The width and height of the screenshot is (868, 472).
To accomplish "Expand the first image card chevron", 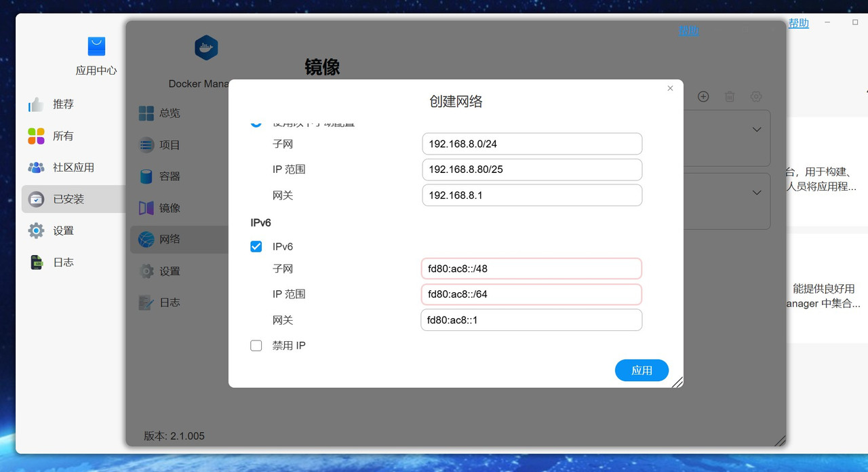I will coord(757,130).
